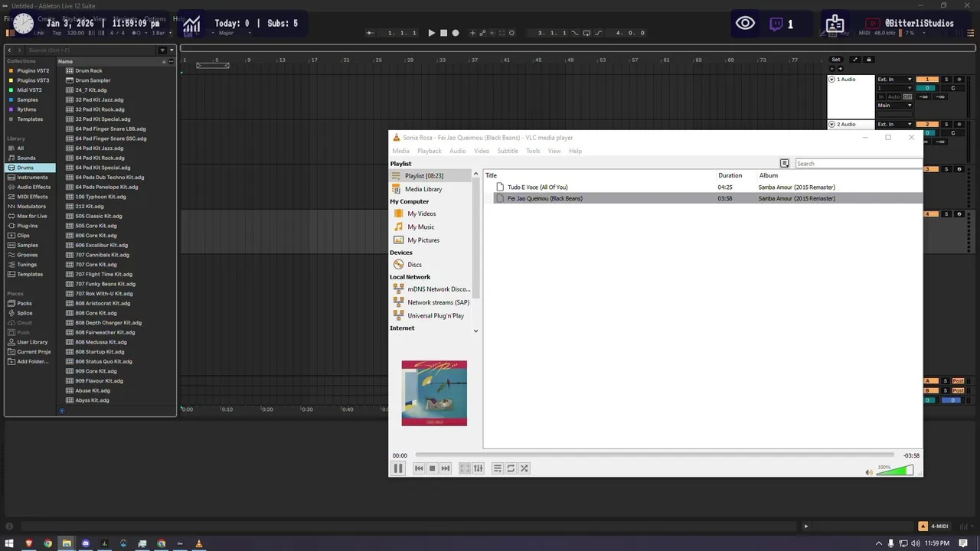Pause playback in VLC
This screenshot has width=980, height=551.
[x=398, y=468]
